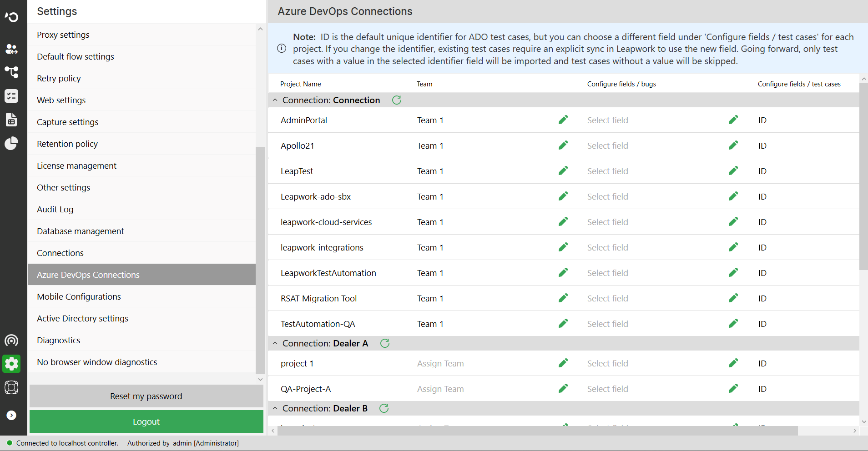Open the Flows sidebar icon
The height and width of the screenshot is (451, 868).
click(11, 72)
